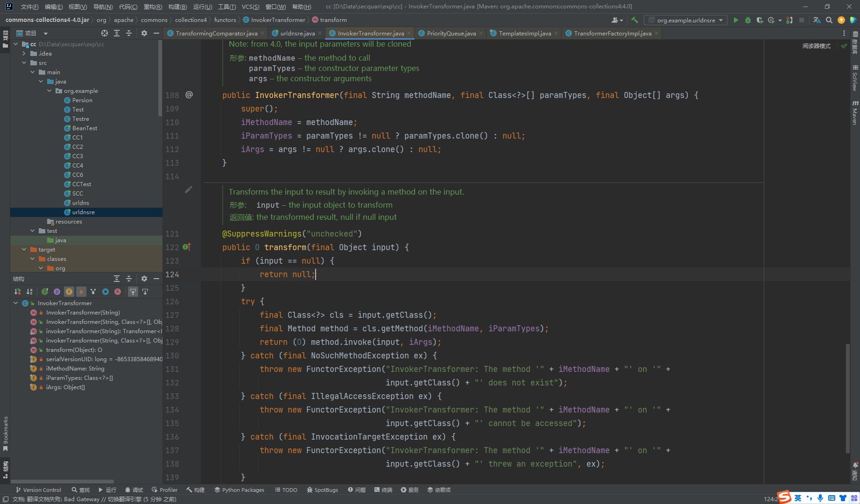Screen dimensions: 860x504
Task: Open the Sogou input method tray icon
Action: [x=785, y=497]
